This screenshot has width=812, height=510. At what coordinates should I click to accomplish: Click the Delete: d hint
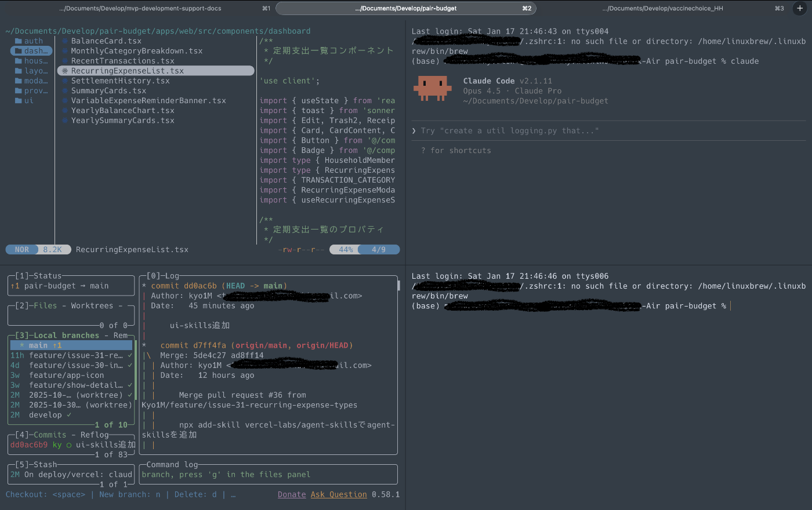point(195,494)
